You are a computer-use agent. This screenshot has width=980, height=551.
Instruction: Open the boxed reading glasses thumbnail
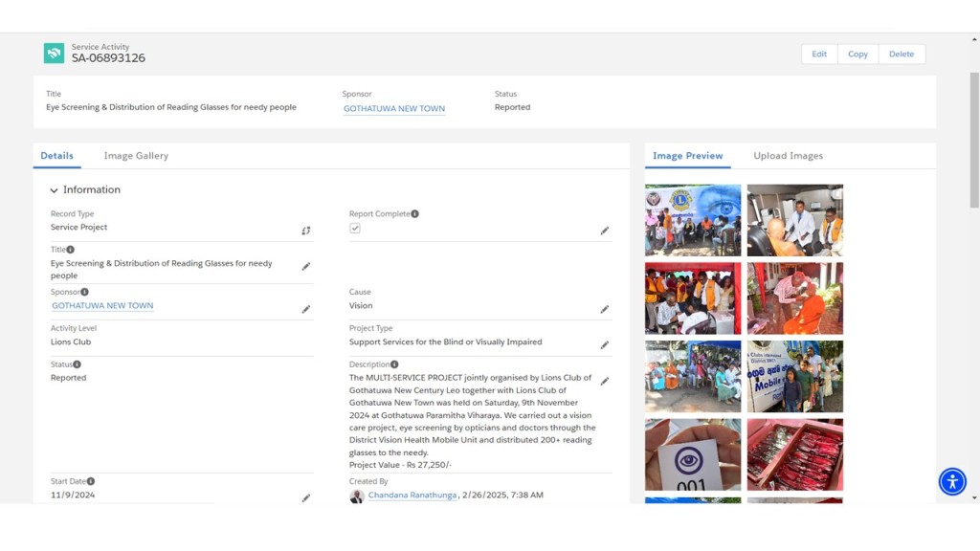795,454
